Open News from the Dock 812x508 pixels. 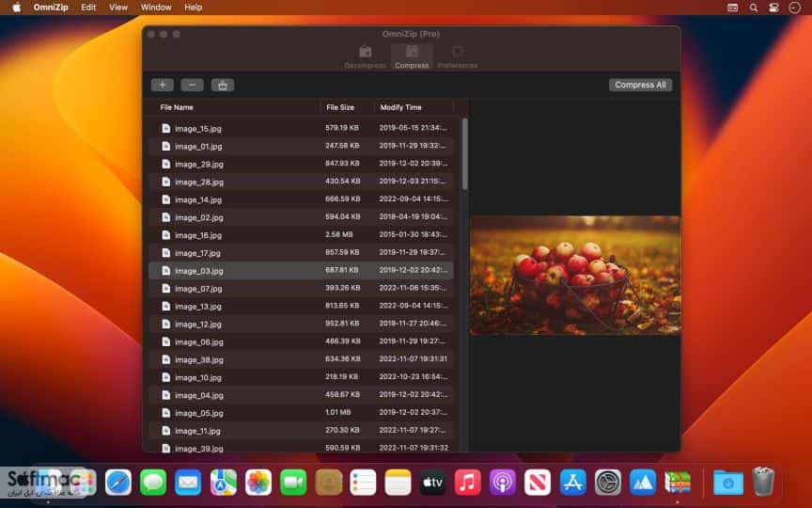pyautogui.click(x=538, y=483)
